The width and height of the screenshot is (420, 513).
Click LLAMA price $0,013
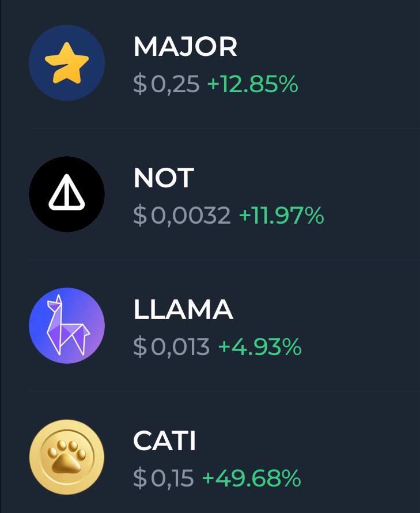coord(172,347)
